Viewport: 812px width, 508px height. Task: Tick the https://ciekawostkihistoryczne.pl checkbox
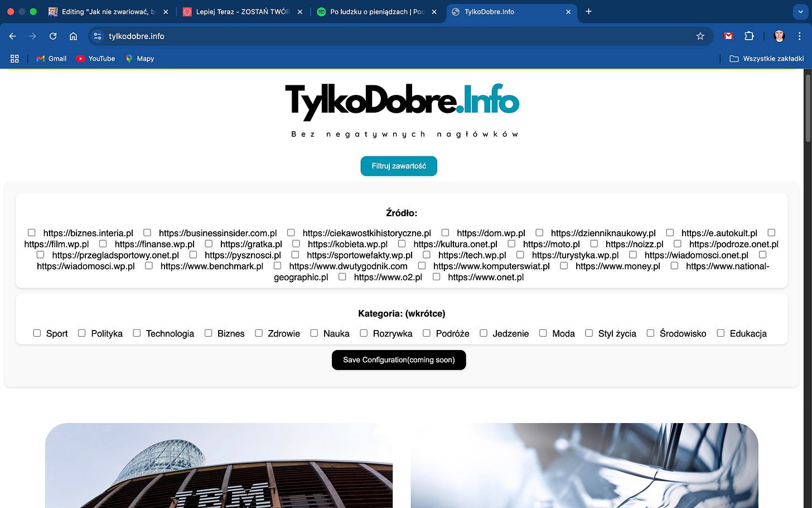pyautogui.click(x=291, y=232)
